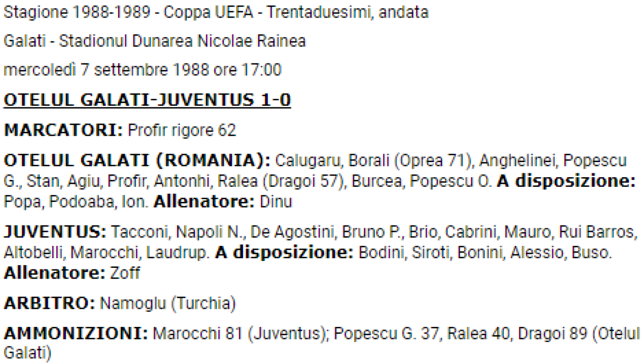
Task: Click the MARCATORI label
Action: [64, 130]
